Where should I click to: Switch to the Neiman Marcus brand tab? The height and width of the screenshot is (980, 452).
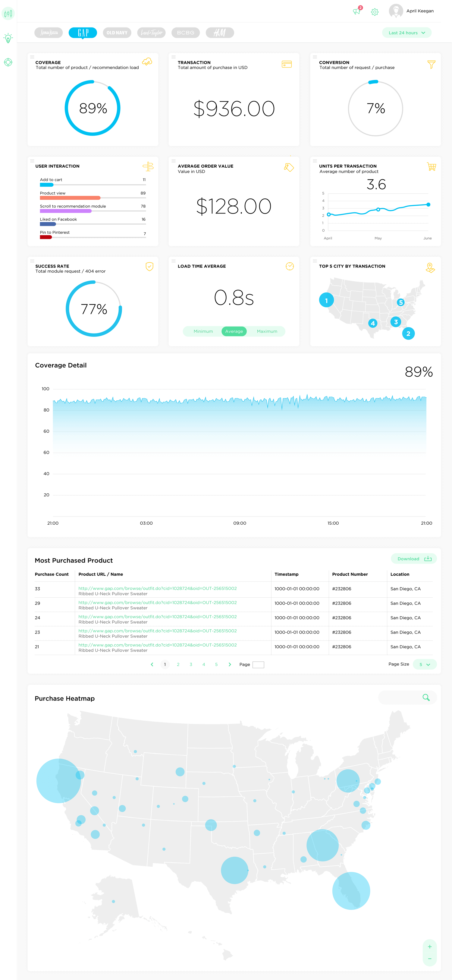tap(49, 33)
